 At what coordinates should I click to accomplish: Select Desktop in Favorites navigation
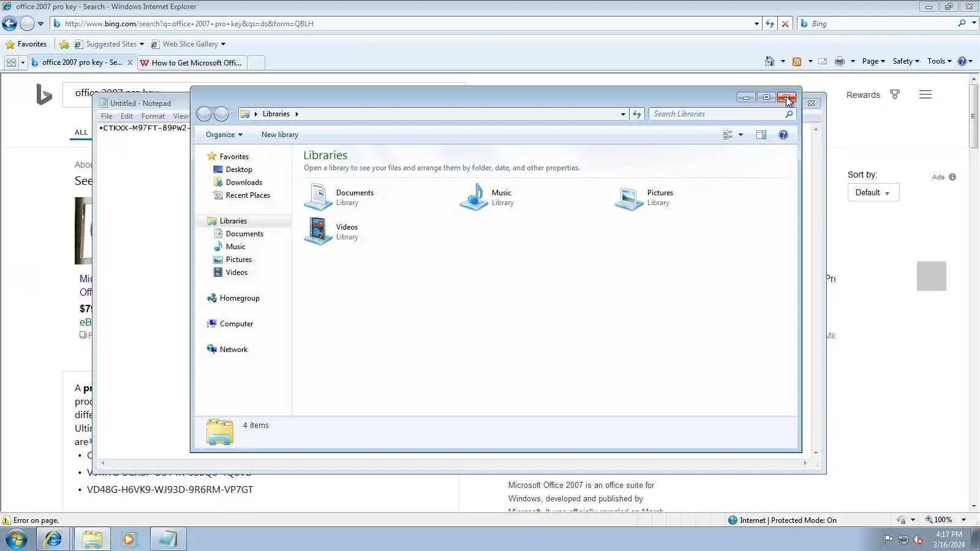click(x=239, y=170)
